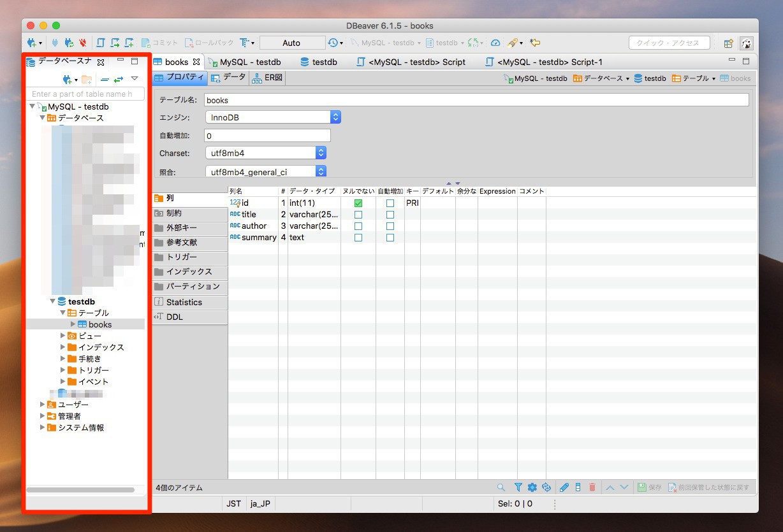Toggle 自動増加 checkbox for title column
The height and width of the screenshot is (532, 783).
[x=390, y=214]
